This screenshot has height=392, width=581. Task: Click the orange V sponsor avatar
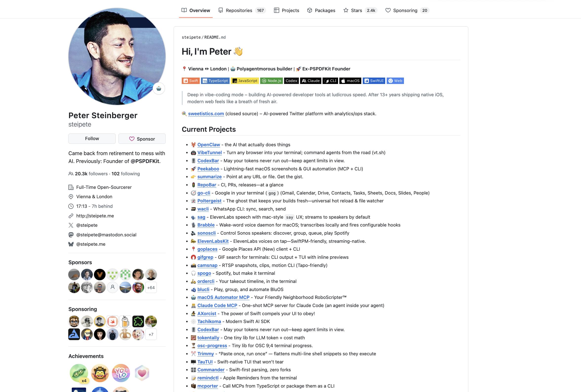100,275
